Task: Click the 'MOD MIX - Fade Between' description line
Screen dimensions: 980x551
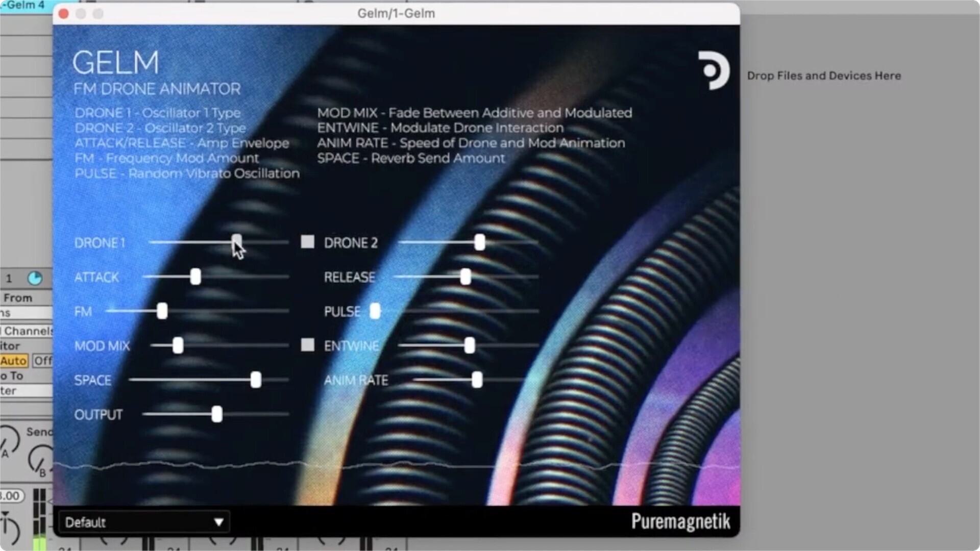Action: coord(474,113)
